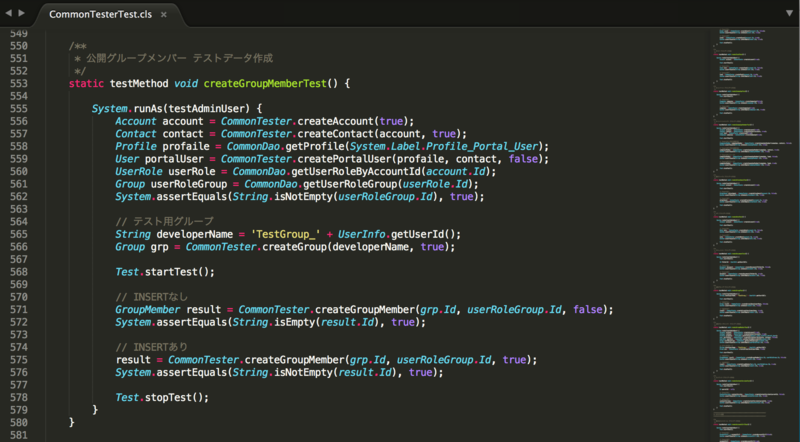Click 'Profile_Portal_User' label text

pyautogui.click(x=482, y=146)
